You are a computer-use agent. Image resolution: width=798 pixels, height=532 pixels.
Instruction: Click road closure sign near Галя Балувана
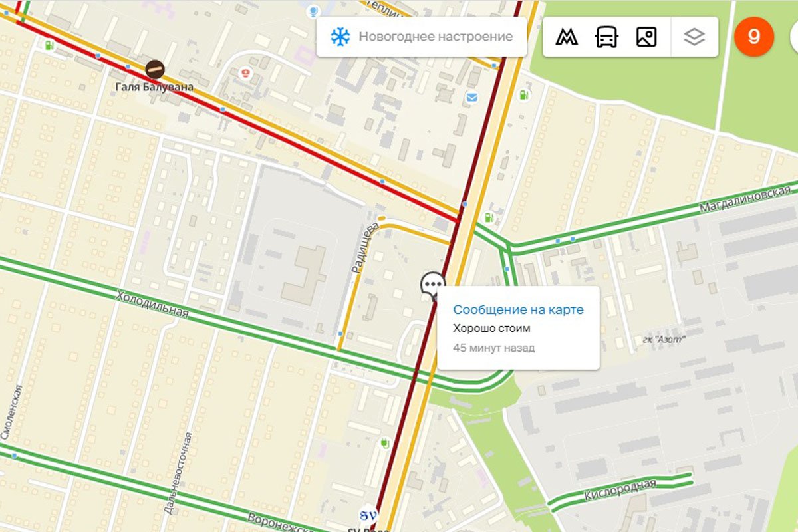[155, 68]
